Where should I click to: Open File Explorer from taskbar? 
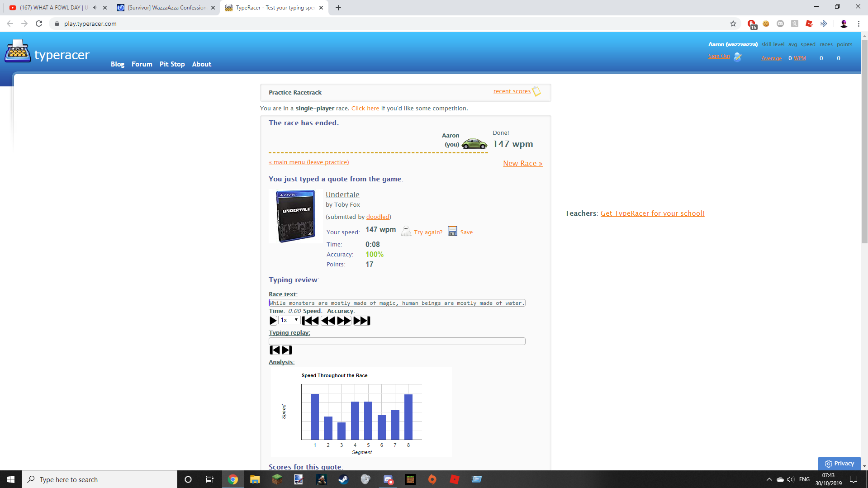point(255,479)
